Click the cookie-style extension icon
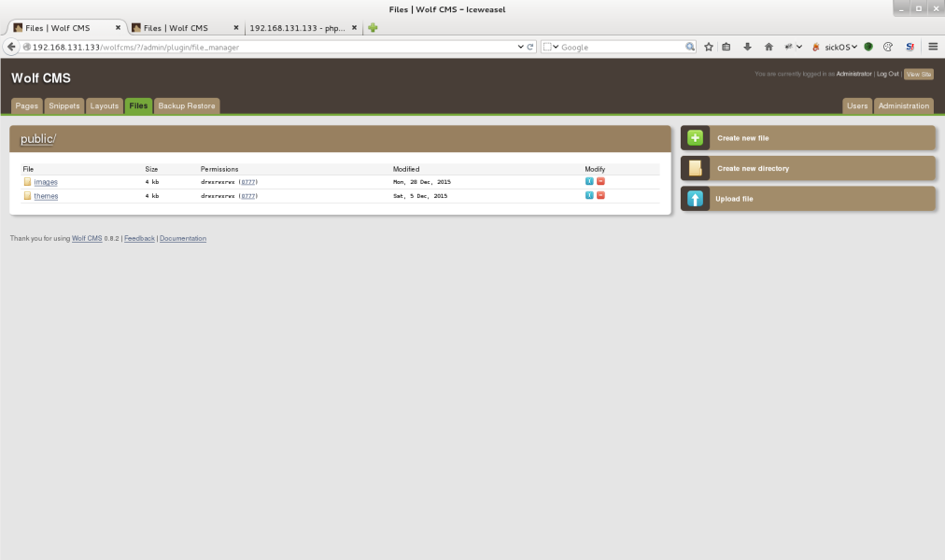The width and height of the screenshot is (945, 560). click(x=888, y=47)
